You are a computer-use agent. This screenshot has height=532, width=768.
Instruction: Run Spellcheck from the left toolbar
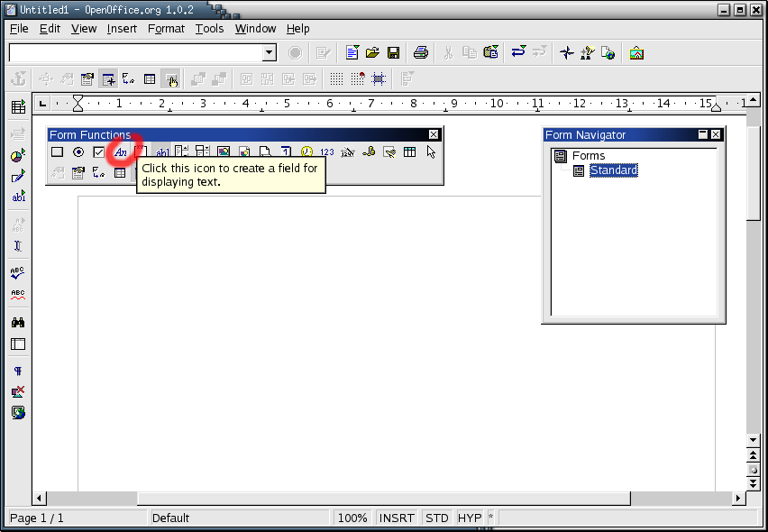click(x=18, y=273)
